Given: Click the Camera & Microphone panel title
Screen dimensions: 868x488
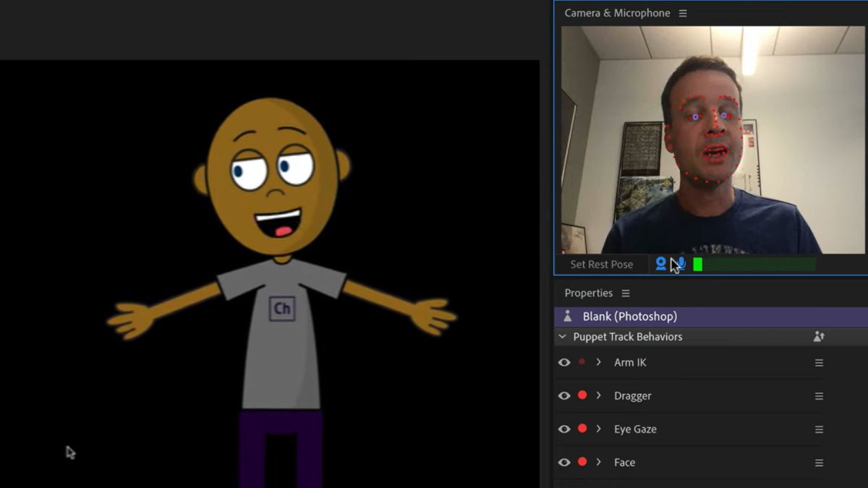Looking at the screenshot, I should 617,13.
